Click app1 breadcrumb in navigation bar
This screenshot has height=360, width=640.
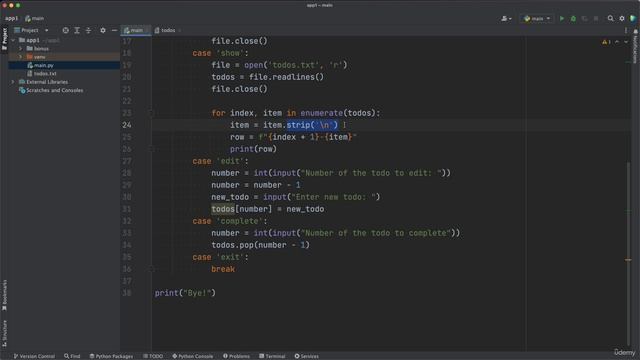(x=11, y=18)
